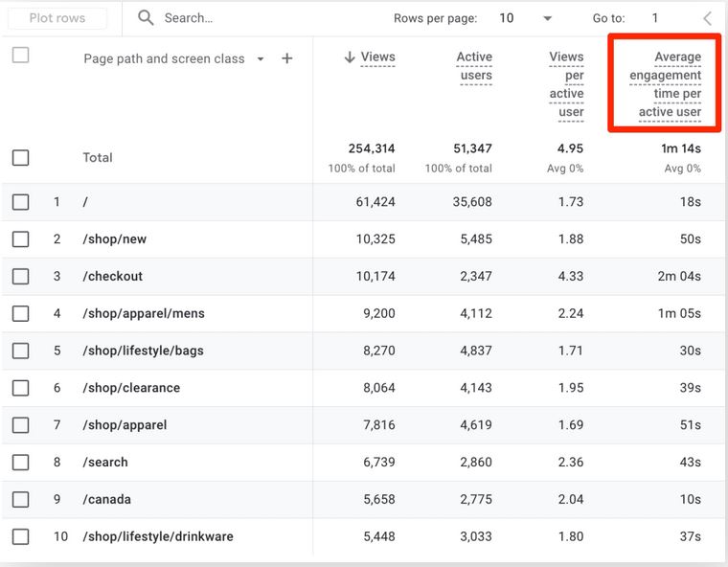Click the Go to page number field
The height and width of the screenshot is (567, 728).
coord(654,18)
